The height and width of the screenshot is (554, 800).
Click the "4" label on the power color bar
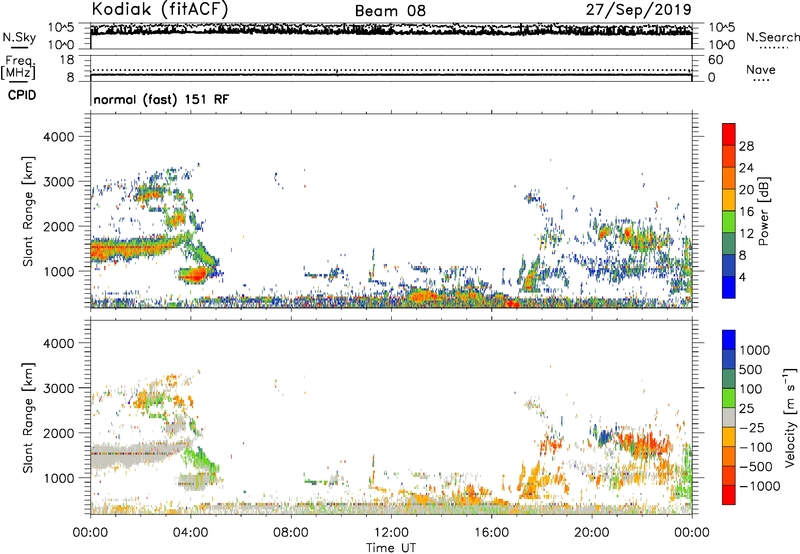click(742, 277)
